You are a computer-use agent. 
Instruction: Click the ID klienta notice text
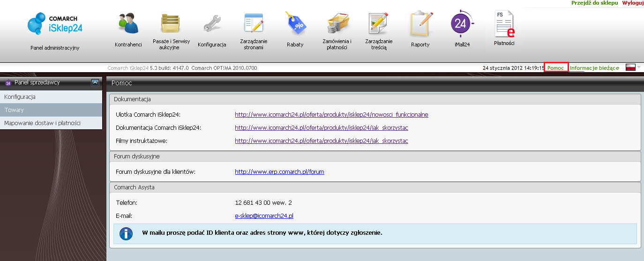click(x=262, y=233)
